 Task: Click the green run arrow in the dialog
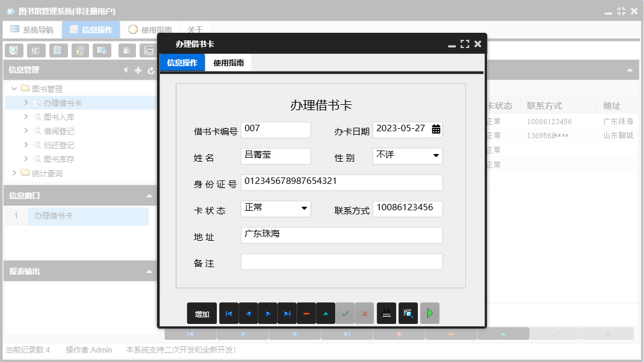(430, 313)
